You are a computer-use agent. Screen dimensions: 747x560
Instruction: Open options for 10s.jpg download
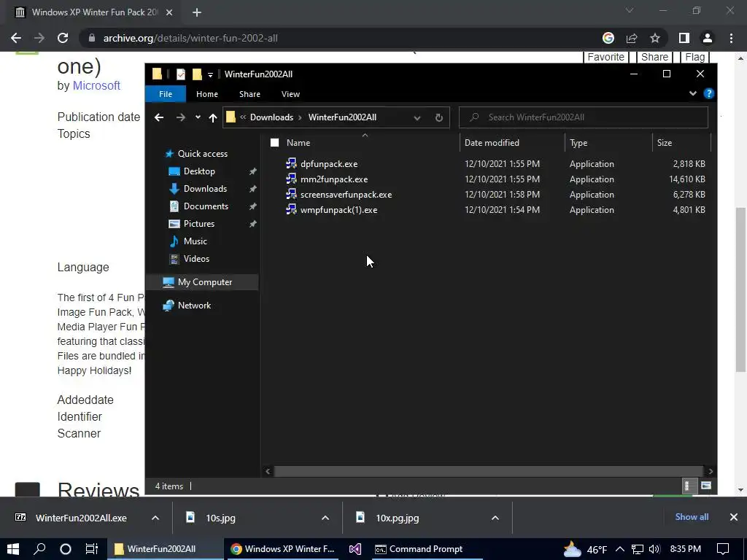325,518
